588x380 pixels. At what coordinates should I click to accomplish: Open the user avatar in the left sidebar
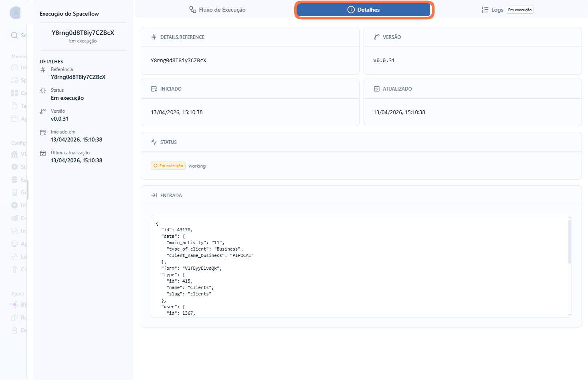(x=16, y=13)
